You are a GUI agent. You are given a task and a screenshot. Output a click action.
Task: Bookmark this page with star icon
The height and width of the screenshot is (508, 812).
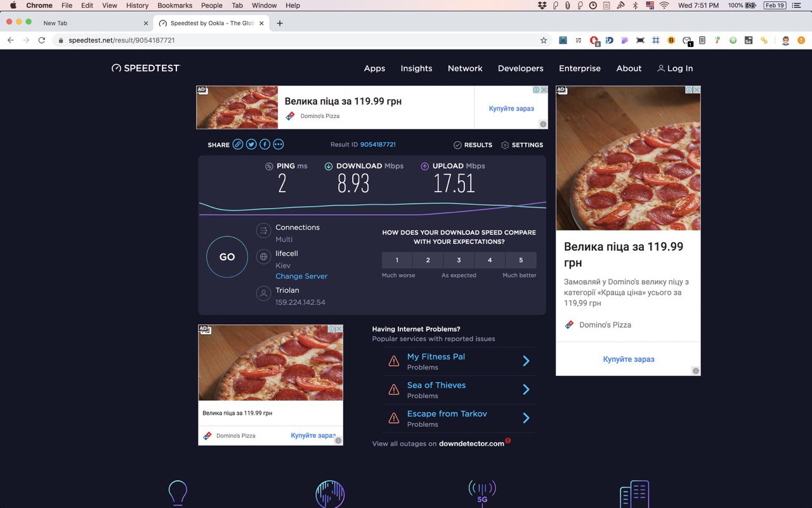click(544, 40)
